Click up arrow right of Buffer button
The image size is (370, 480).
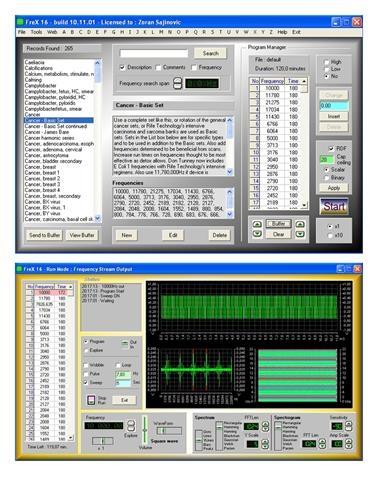[300, 224]
